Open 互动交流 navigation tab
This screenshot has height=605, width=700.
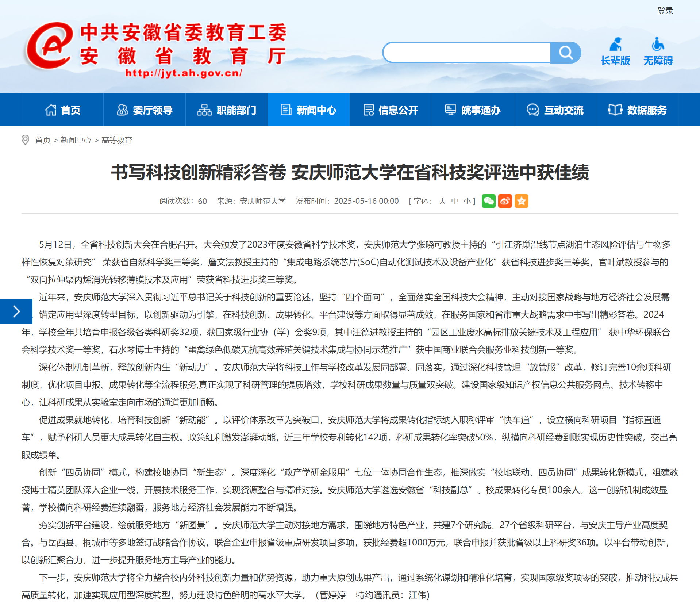tap(555, 110)
